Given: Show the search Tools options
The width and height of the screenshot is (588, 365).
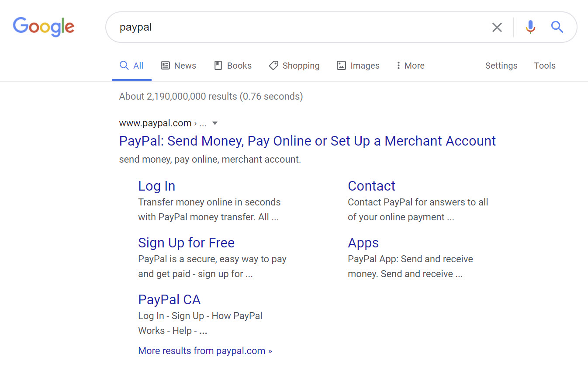Looking at the screenshot, I should [x=545, y=66].
